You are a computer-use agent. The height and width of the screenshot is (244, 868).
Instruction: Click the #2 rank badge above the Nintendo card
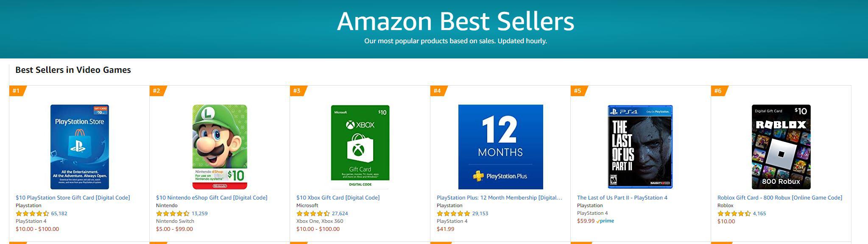pos(157,90)
